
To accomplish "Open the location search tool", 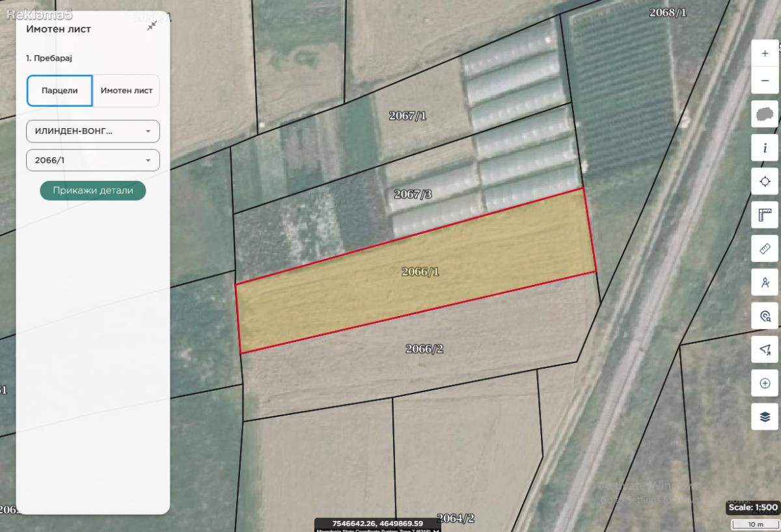I will 765,316.
